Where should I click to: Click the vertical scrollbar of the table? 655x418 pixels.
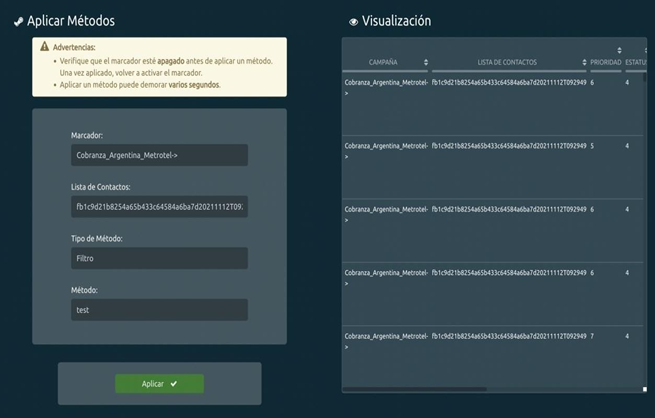click(x=643, y=200)
